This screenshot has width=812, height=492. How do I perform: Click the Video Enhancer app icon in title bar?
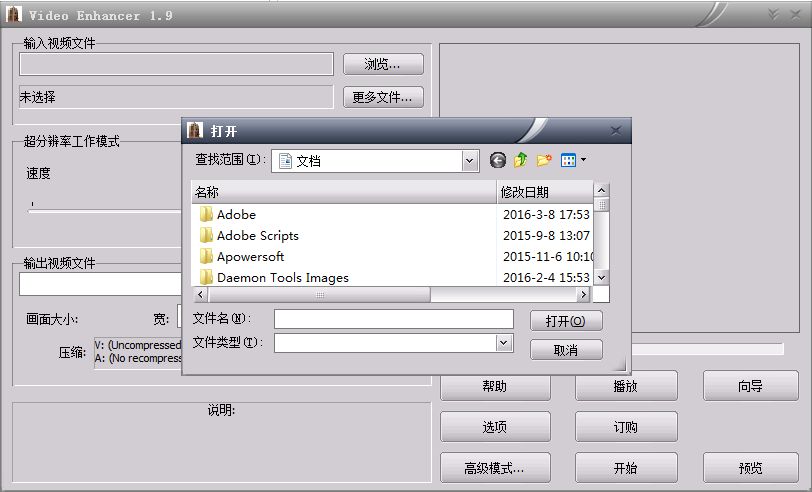pyautogui.click(x=13, y=15)
